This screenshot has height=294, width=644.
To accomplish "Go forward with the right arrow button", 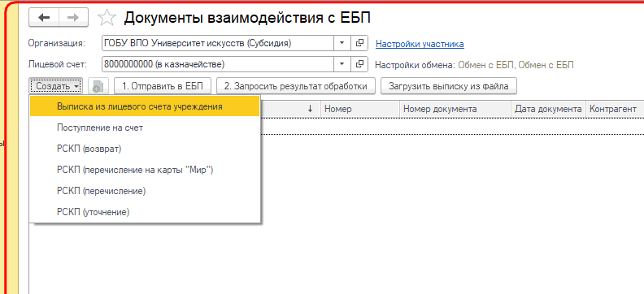I will (73, 18).
